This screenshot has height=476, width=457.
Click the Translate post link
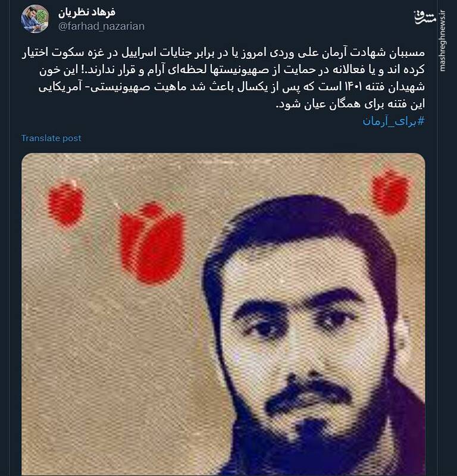coord(51,138)
